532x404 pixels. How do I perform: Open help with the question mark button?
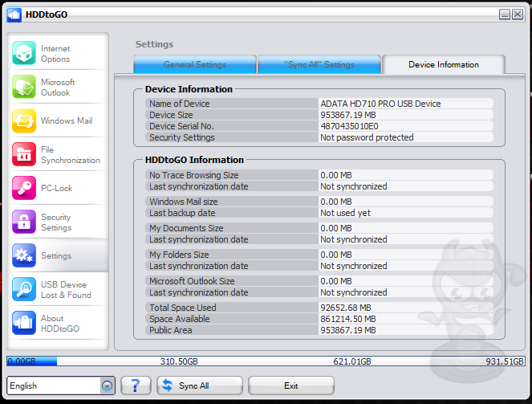(x=136, y=386)
